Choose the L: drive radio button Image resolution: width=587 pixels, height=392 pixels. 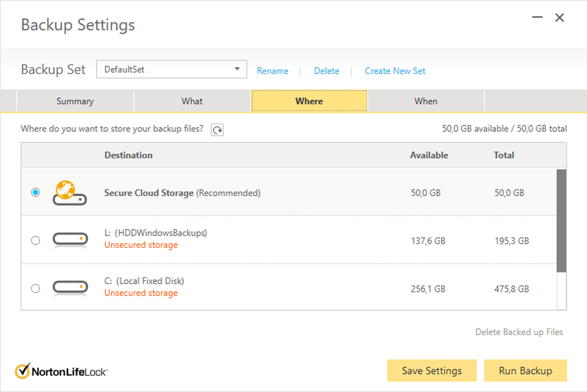click(x=36, y=240)
